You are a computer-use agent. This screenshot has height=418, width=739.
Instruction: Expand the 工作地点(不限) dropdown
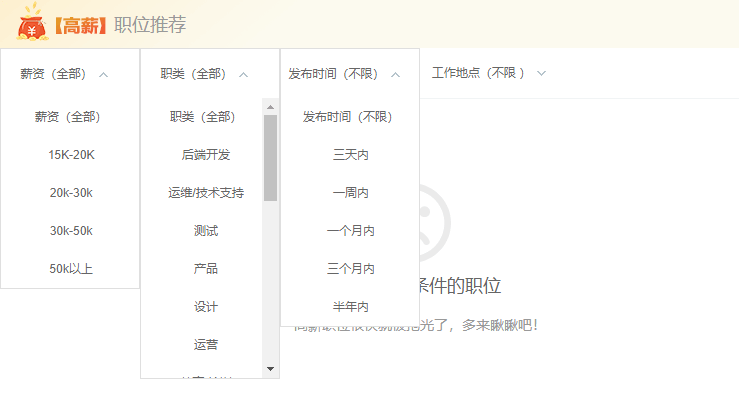(x=489, y=73)
